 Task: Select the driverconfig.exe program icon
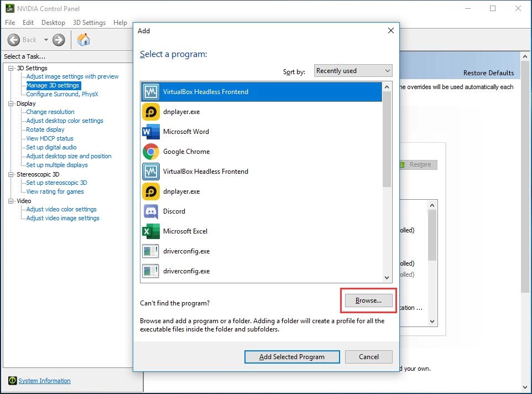[x=150, y=251]
